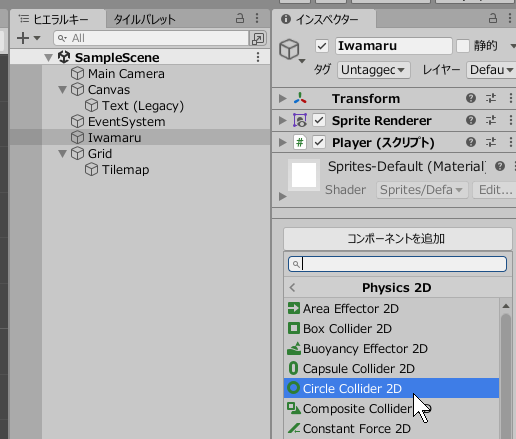This screenshot has width=516, height=439.
Task: Select EventSystem object
Action: click(x=126, y=122)
